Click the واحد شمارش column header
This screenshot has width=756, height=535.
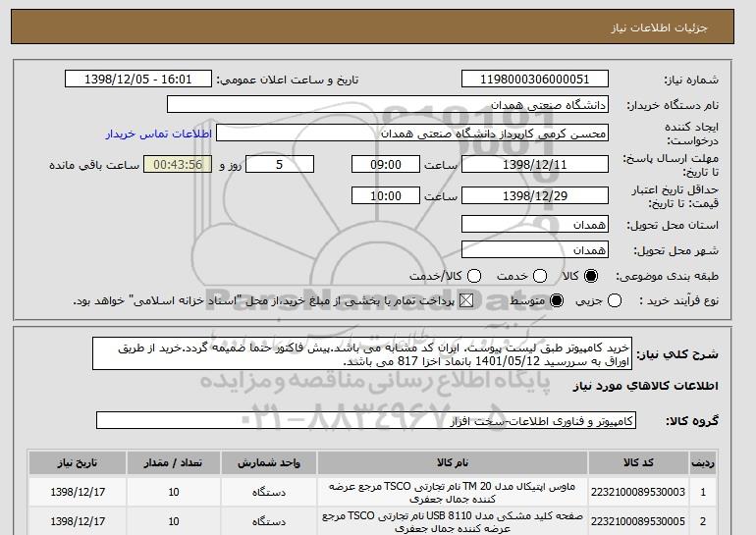tap(269, 462)
